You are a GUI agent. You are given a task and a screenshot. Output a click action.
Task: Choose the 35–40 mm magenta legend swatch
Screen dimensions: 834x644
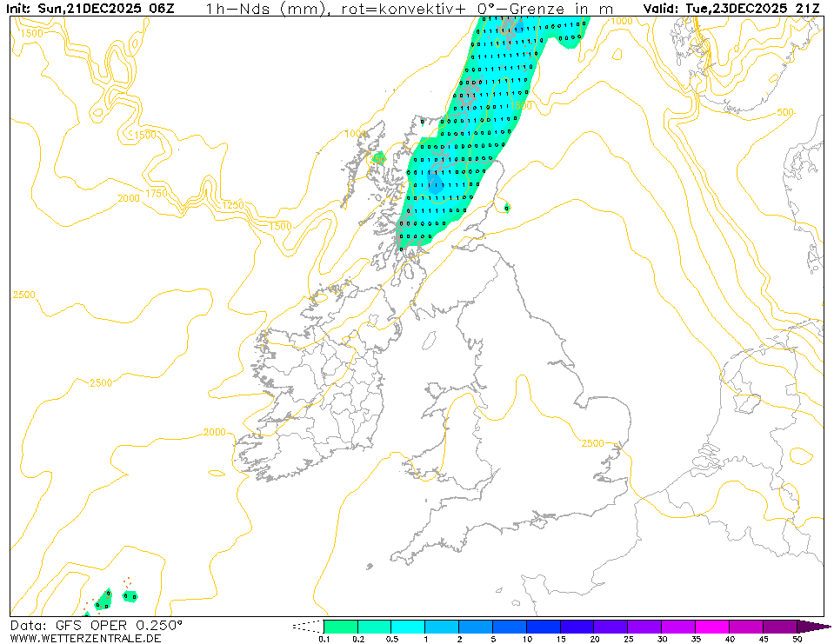(x=713, y=626)
